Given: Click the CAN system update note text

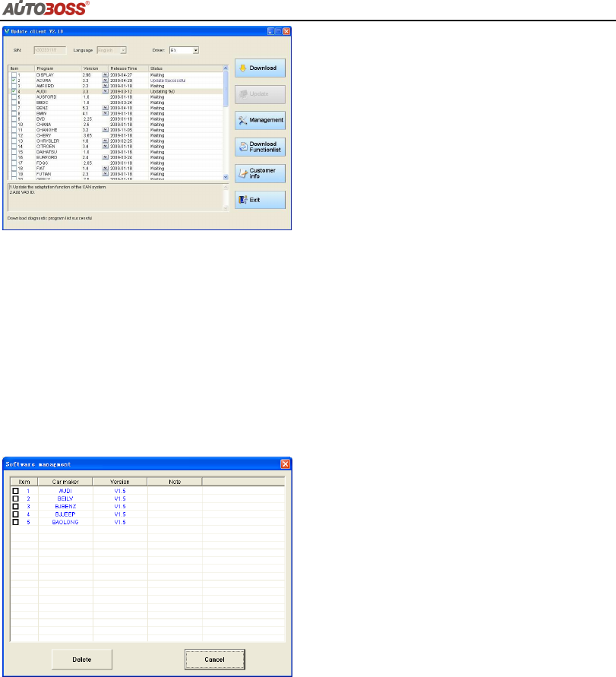Looking at the screenshot, I should click(58, 187).
